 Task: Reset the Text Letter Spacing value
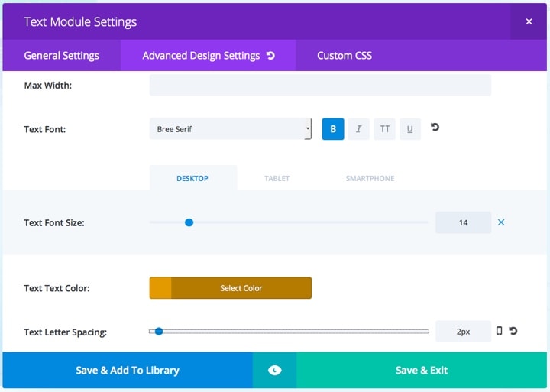tap(513, 331)
